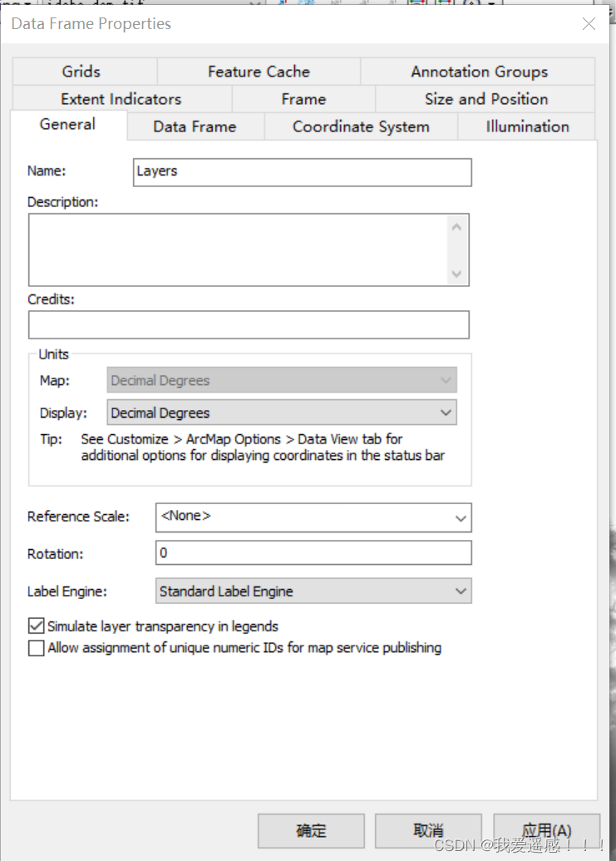This screenshot has height=861, width=616.
Task: Uncheck Simulate layer transparency in legends
Action: click(37, 626)
